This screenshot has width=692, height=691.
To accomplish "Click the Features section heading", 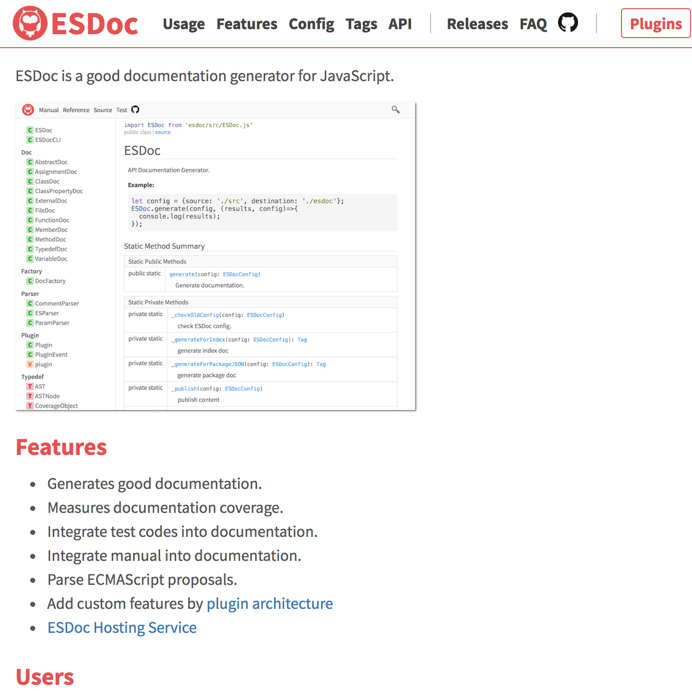I will click(61, 447).
